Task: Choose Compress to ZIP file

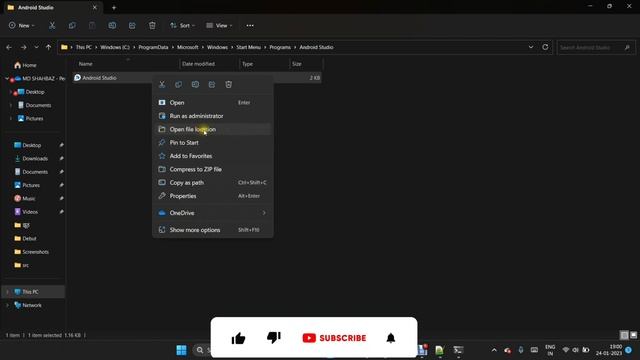Action: (213, 169)
